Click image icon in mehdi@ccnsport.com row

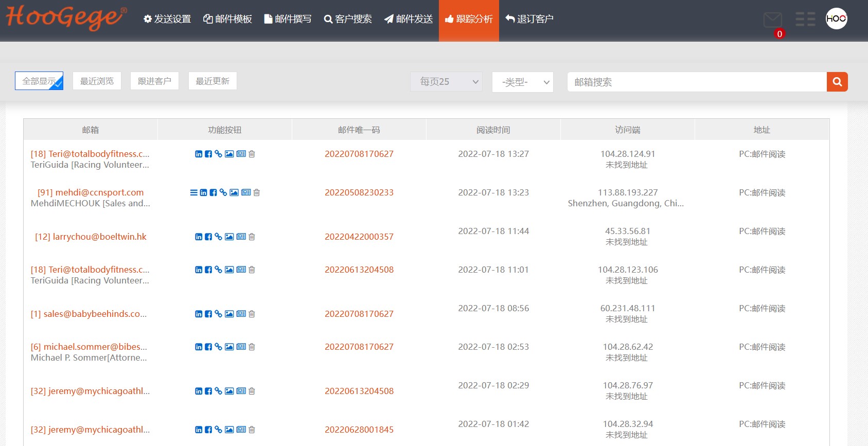(234, 192)
